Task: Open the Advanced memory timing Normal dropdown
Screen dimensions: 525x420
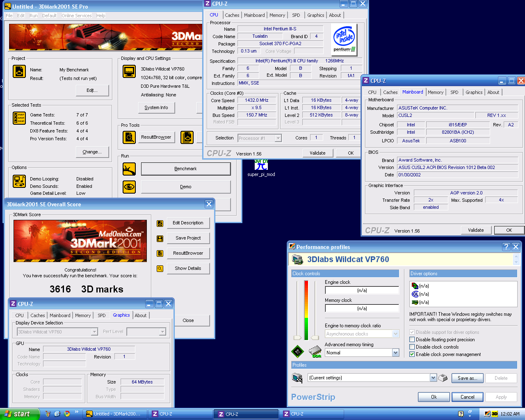Action: pyautogui.click(x=395, y=353)
